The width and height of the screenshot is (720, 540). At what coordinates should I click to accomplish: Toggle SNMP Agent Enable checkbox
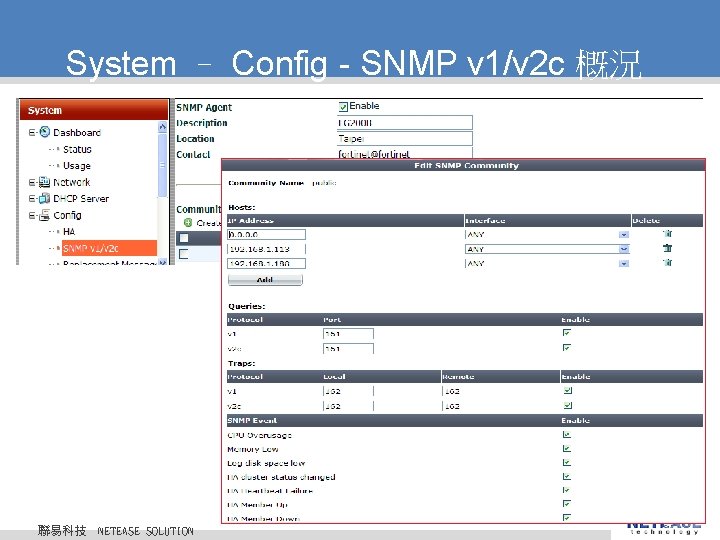343,107
